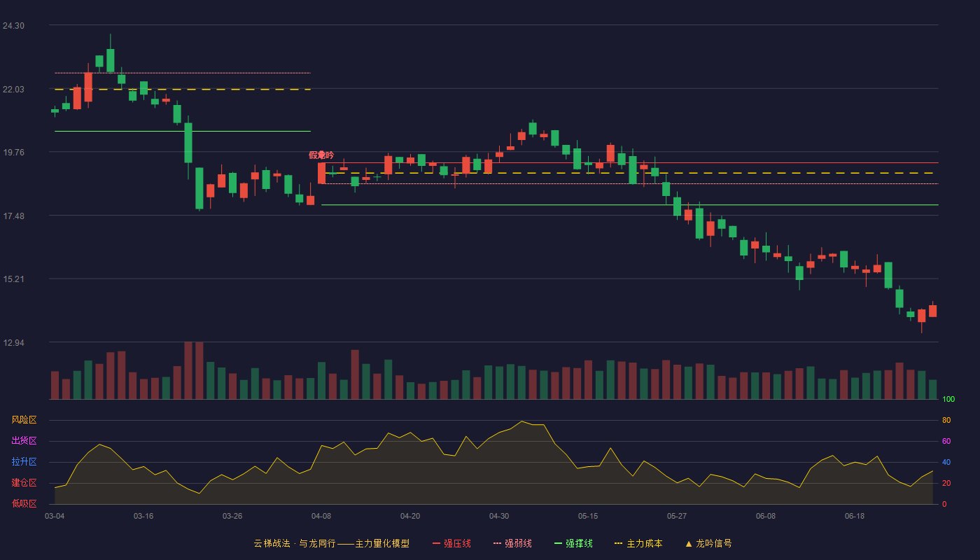Click the 40 indicator scale value
Image resolution: width=980 pixels, height=560 pixels.
[946, 463]
